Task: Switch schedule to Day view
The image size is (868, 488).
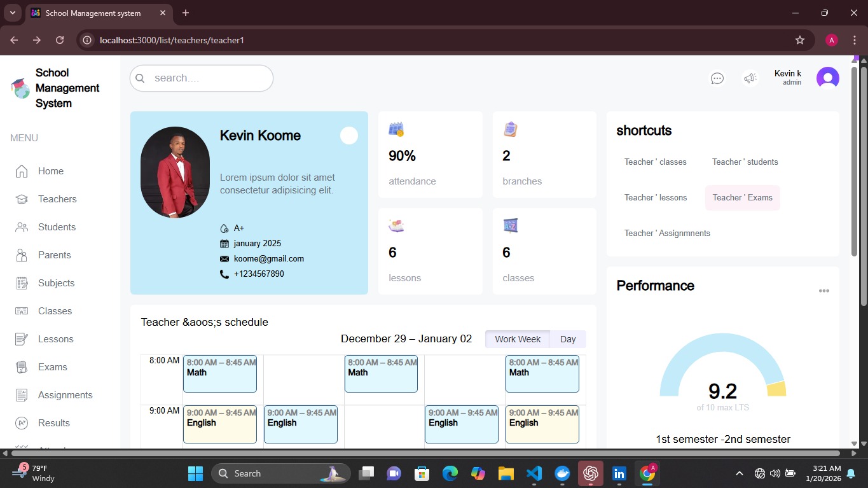Action: pyautogui.click(x=567, y=339)
